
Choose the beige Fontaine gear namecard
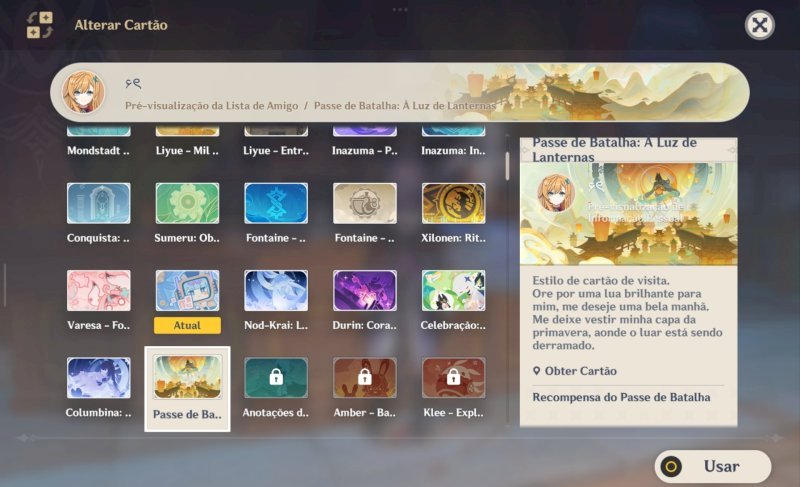click(365, 203)
